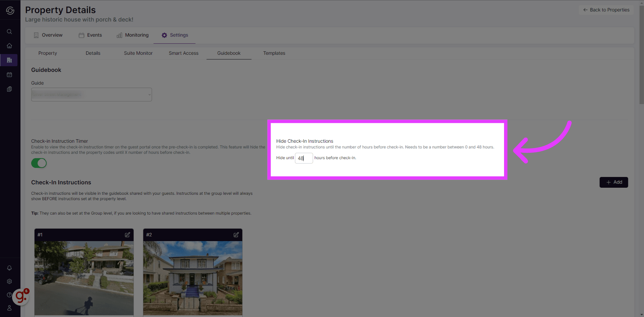Screen dimensions: 644x317
Task: Switch to the Monitoring tab
Action: click(133, 35)
